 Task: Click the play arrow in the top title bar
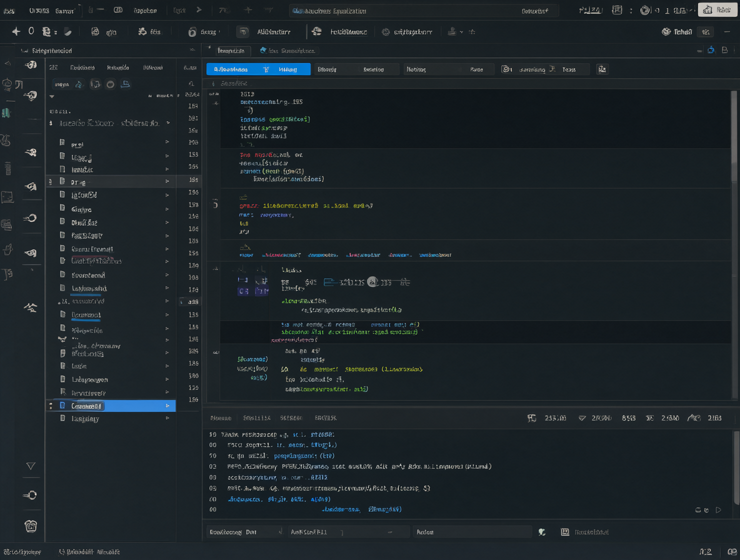(x=199, y=10)
